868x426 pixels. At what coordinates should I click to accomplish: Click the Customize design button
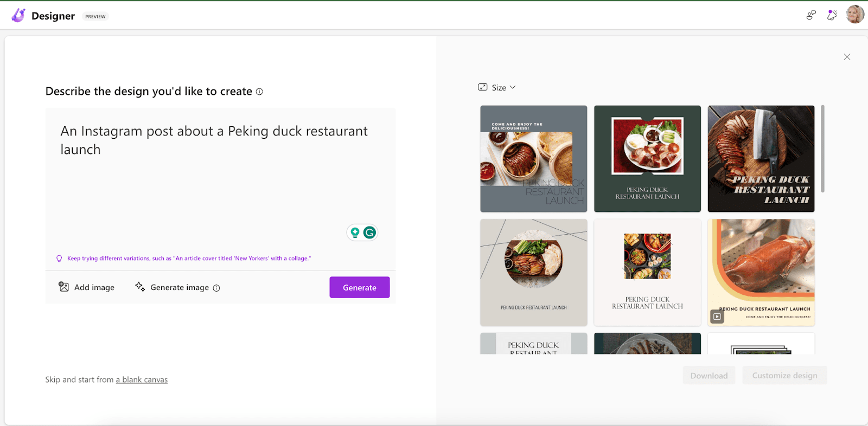point(784,376)
